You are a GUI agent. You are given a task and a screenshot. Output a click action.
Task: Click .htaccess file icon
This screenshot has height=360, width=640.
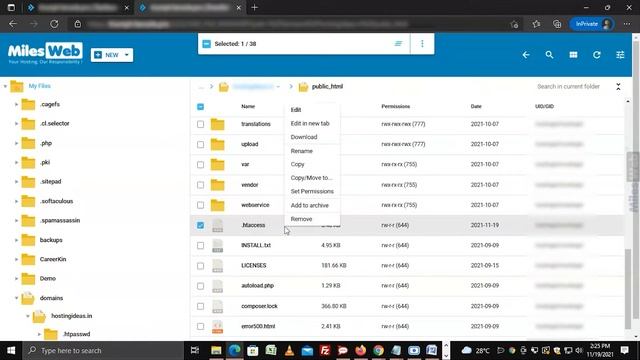218,225
